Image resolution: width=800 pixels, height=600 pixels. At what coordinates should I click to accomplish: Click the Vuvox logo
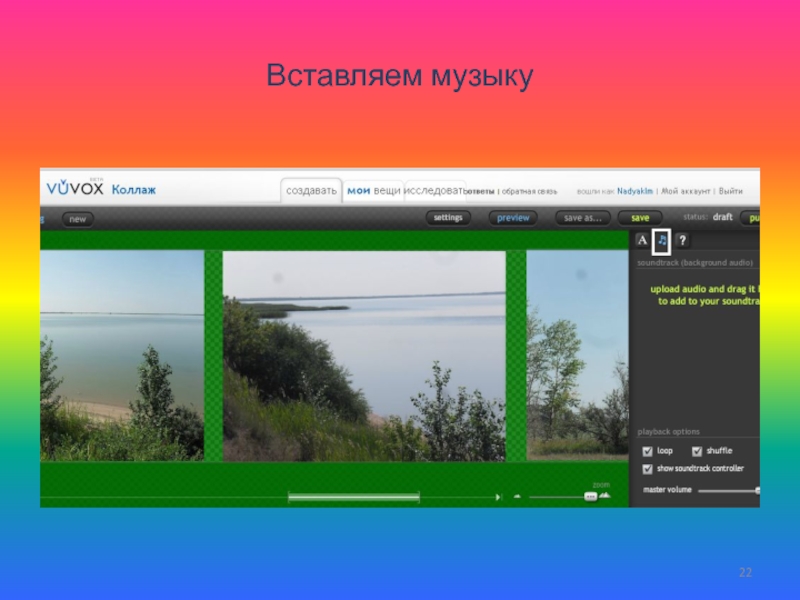pos(75,188)
